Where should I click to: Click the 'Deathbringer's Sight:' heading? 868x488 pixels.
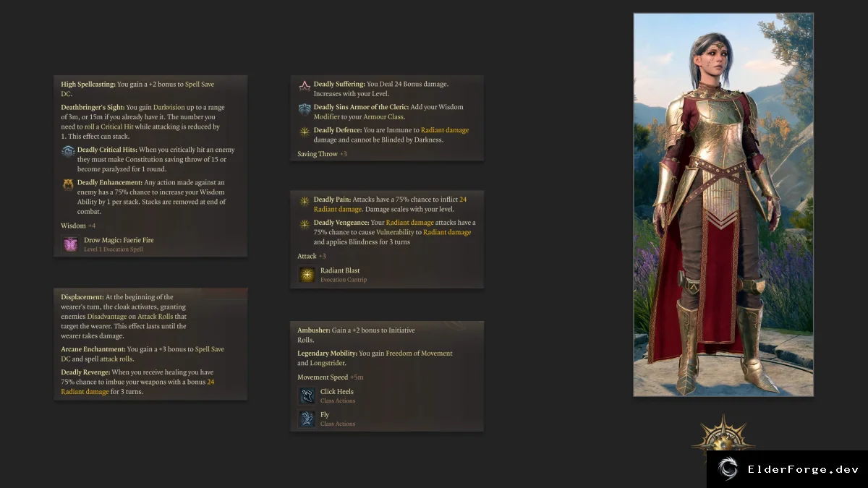click(93, 107)
